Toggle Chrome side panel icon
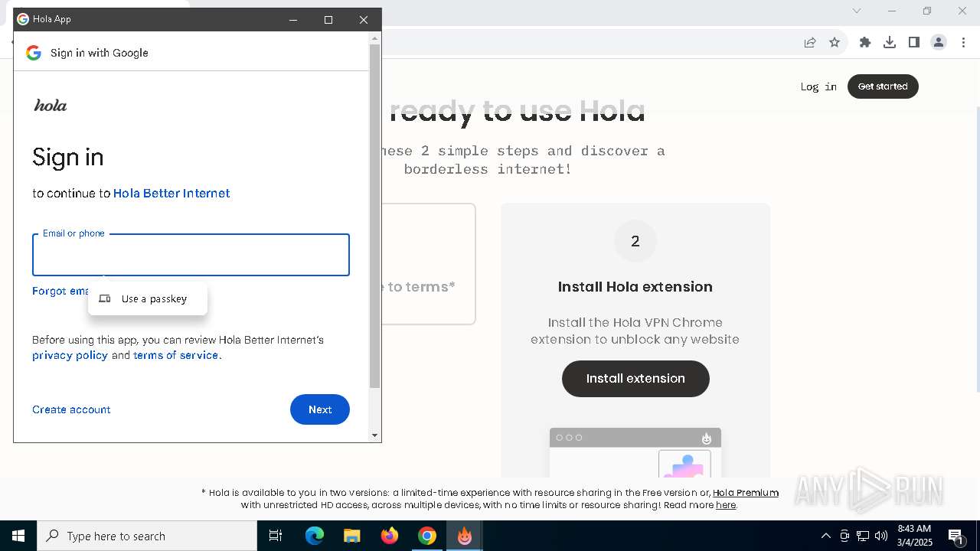This screenshot has height=551, width=980. (914, 43)
